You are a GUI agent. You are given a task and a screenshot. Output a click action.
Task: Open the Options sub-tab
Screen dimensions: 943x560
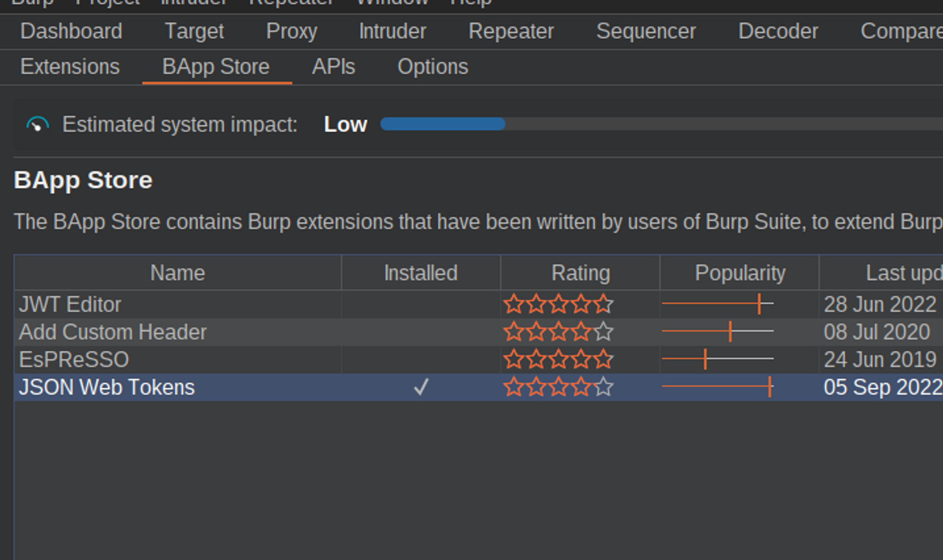pyautogui.click(x=432, y=67)
